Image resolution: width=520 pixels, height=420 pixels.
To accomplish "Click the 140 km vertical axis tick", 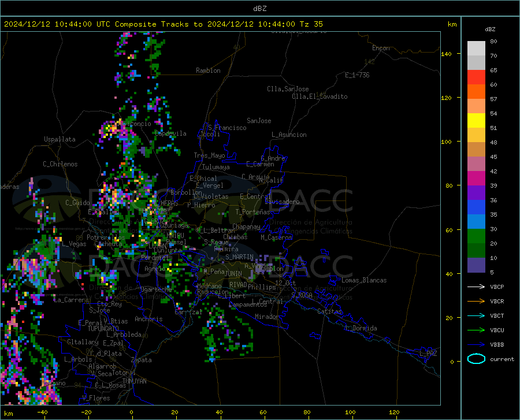I will coord(446,54).
